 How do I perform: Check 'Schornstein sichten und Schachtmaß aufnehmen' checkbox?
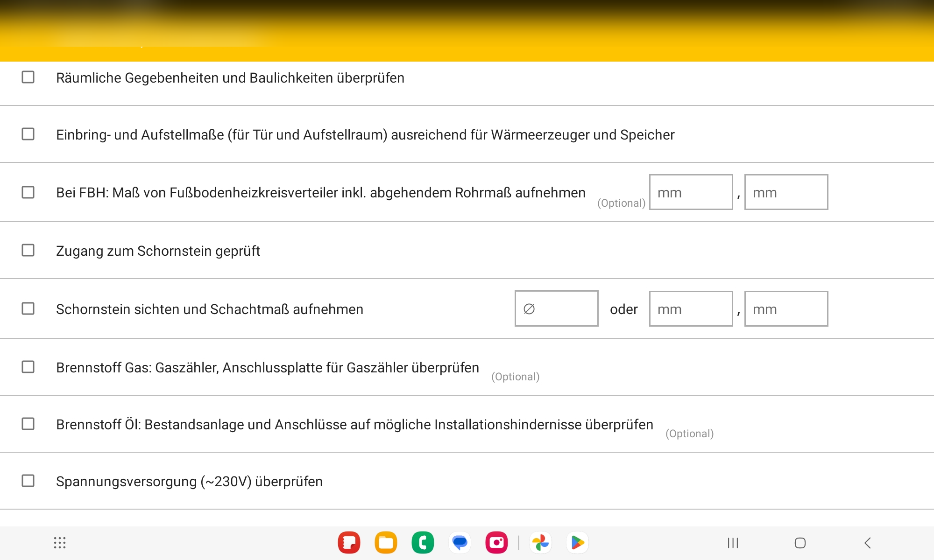point(28,308)
